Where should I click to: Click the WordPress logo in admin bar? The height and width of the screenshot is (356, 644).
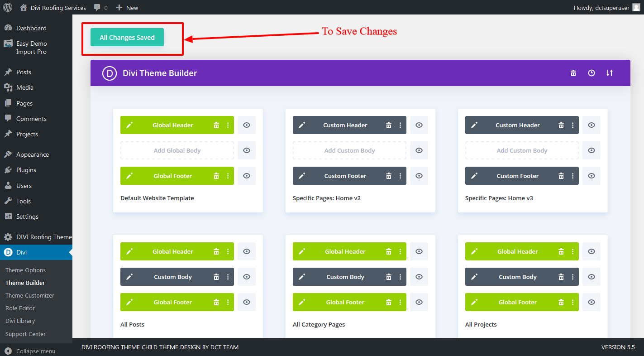coord(8,7)
